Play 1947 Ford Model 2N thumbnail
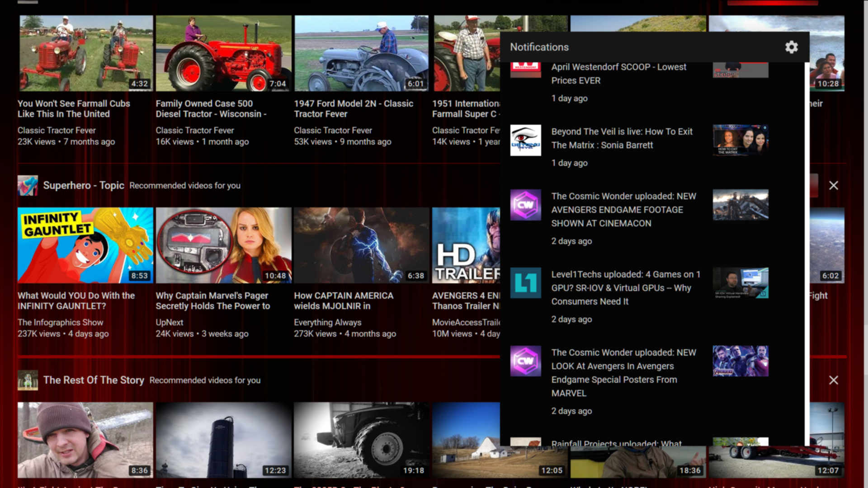 click(x=361, y=53)
